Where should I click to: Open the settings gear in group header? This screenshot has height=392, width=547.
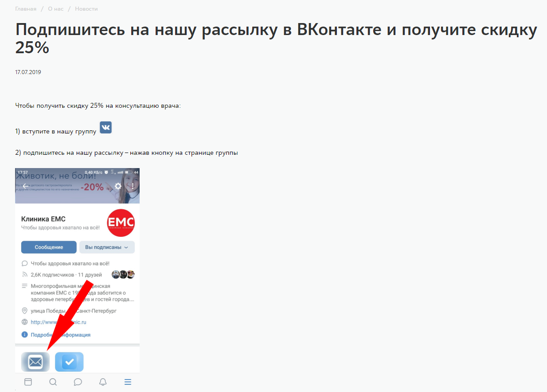point(118,186)
